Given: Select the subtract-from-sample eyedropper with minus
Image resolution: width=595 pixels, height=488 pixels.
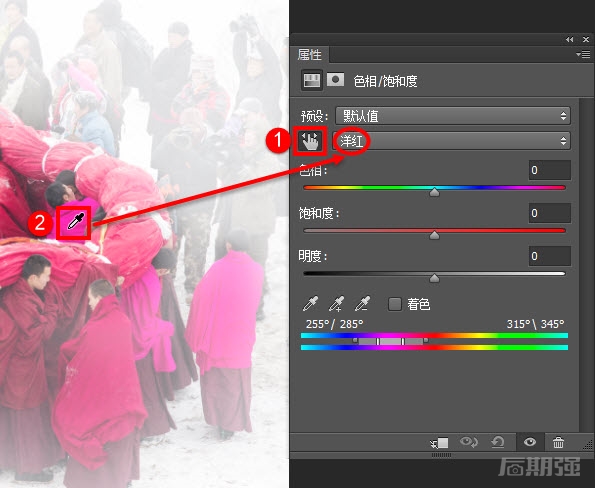Looking at the screenshot, I should 362,304.
